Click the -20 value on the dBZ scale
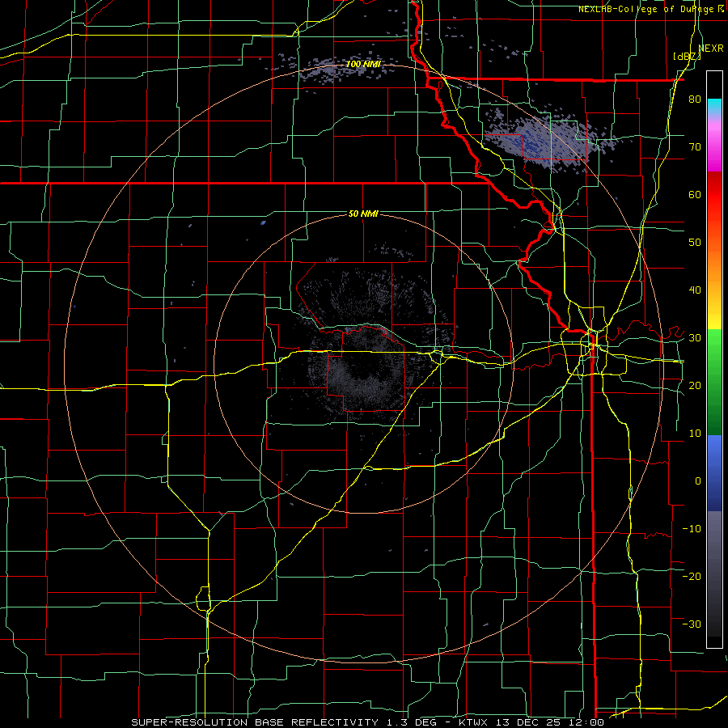The height and width of the screenshot is (728, 728). 692,576
